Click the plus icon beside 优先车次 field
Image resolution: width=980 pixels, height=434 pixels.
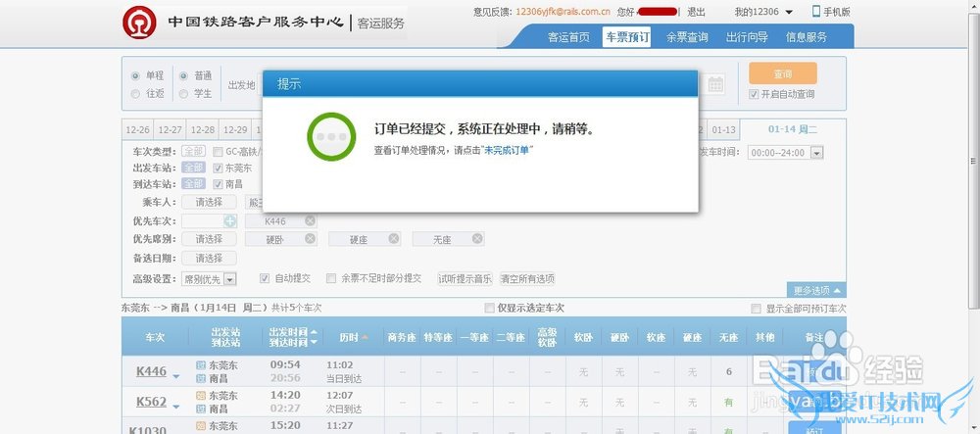click(x=230, y=220)
